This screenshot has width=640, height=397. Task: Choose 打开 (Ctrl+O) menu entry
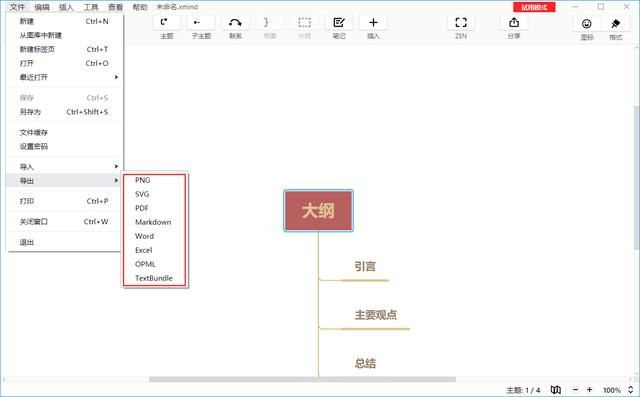pos(64,63)
